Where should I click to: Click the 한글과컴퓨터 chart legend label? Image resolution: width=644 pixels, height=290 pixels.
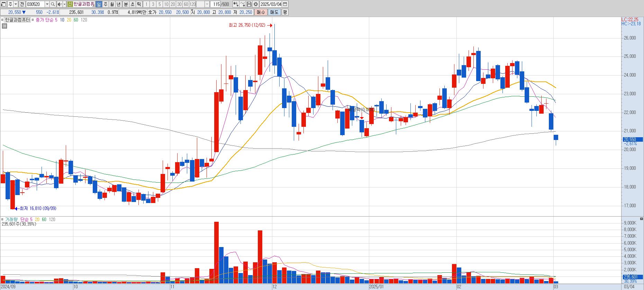17,20
